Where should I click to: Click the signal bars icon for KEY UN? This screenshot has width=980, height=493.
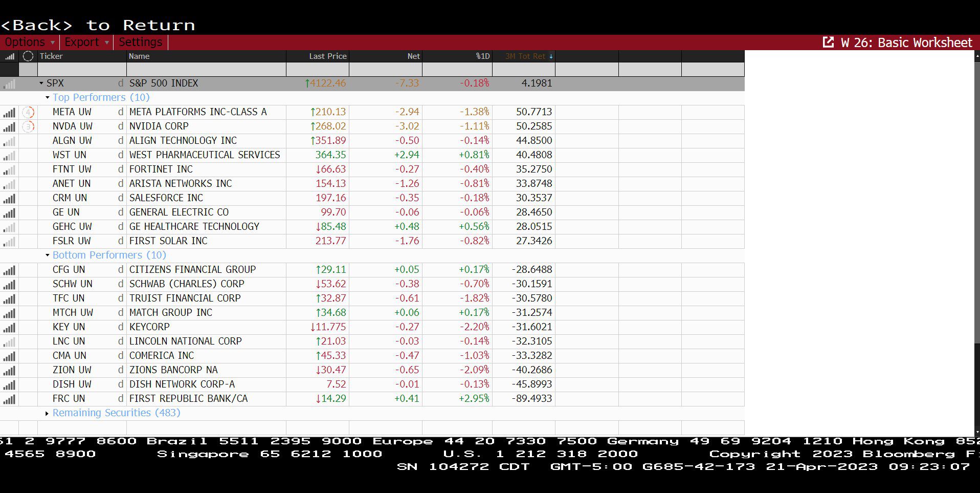10,327
